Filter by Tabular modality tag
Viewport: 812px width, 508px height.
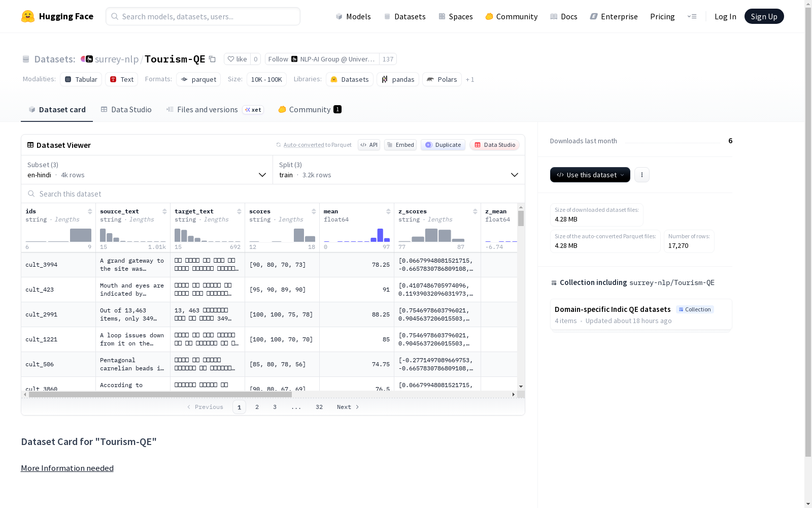pyautogui.click(x=81, y=79)
